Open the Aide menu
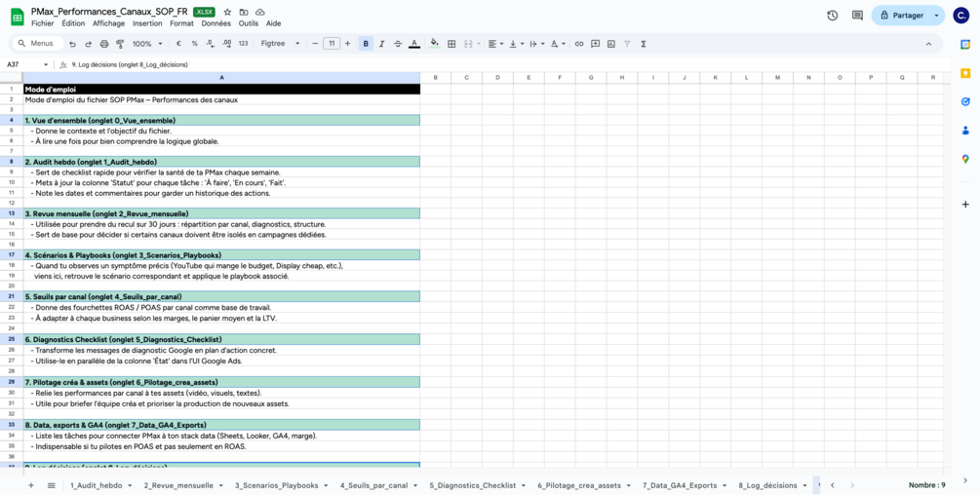980x495 pixels. pos(273,23)
